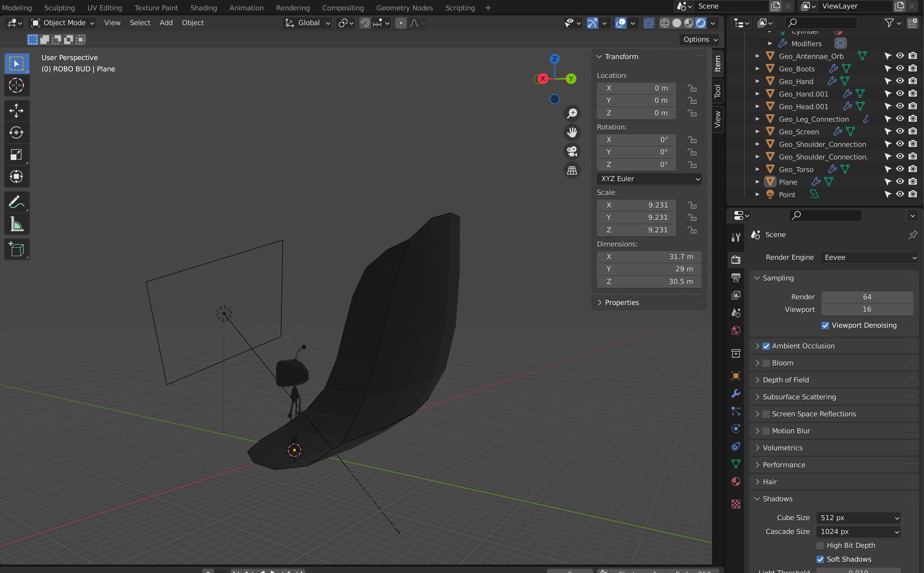Adjust Scale X value field
924x573 pixels.
[x=636, y=205]
